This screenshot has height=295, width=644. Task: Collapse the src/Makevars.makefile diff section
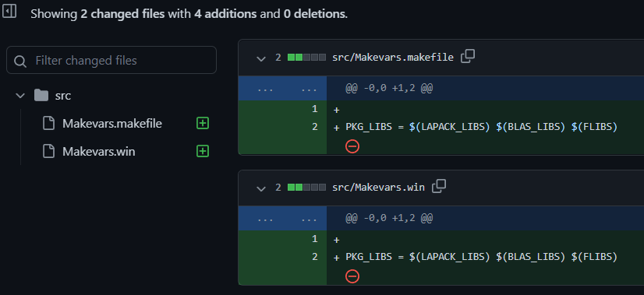(261, 58)
